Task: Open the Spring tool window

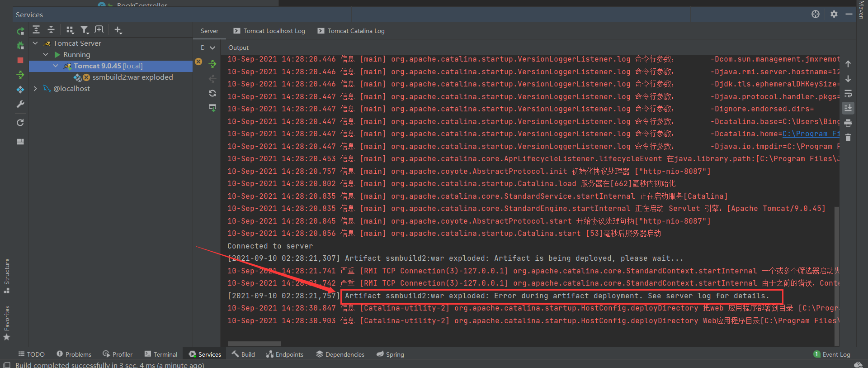Action: [390, 354]
